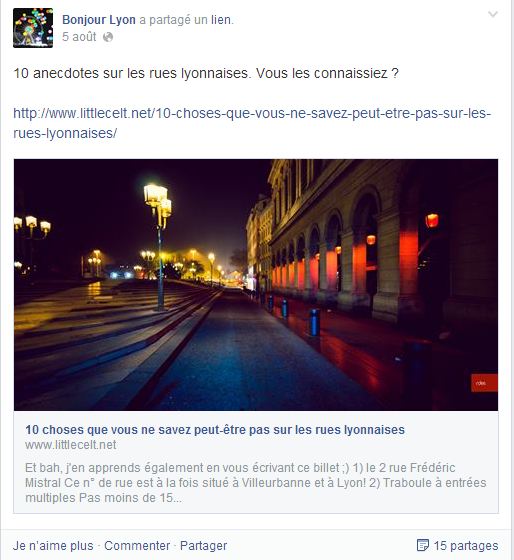Open the night street preview photo
This screenshot has height=560, width=514.
(256, 285)
